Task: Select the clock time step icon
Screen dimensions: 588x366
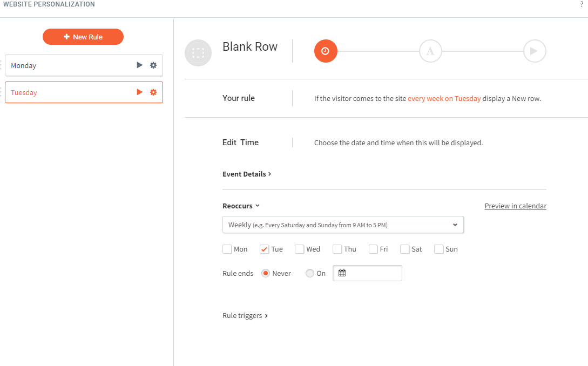Action: (326, 51)
